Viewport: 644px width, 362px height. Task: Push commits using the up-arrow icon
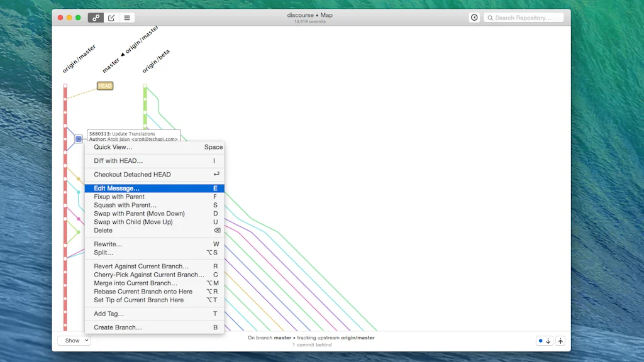click(560, 340)
